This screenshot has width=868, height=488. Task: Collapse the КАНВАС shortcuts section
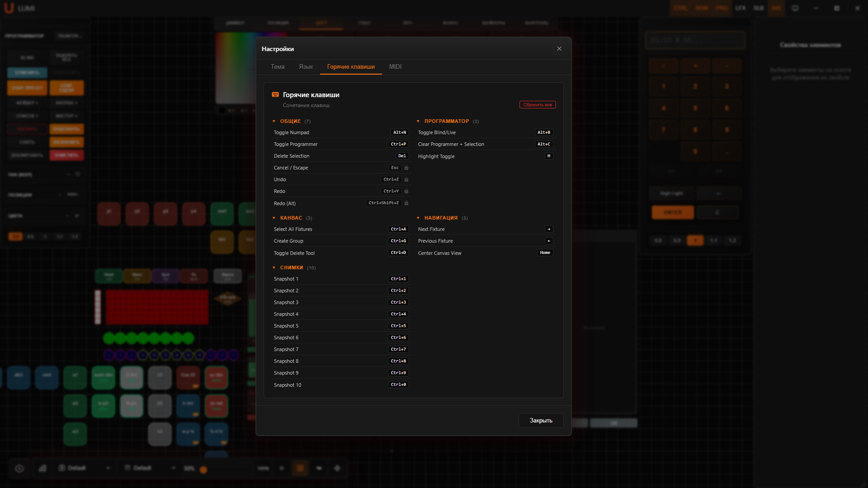point(292,218)
